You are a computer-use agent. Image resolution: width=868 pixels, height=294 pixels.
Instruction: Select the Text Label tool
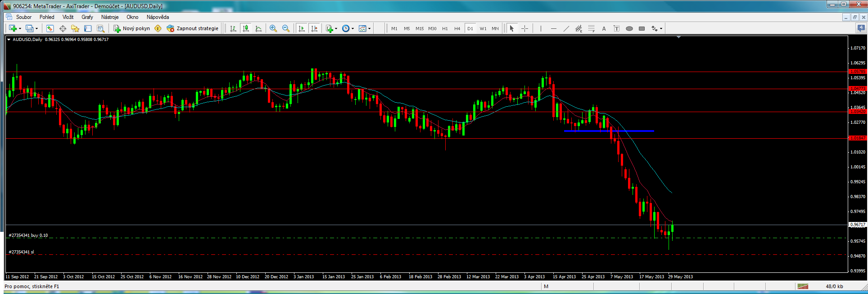point(616,28)
